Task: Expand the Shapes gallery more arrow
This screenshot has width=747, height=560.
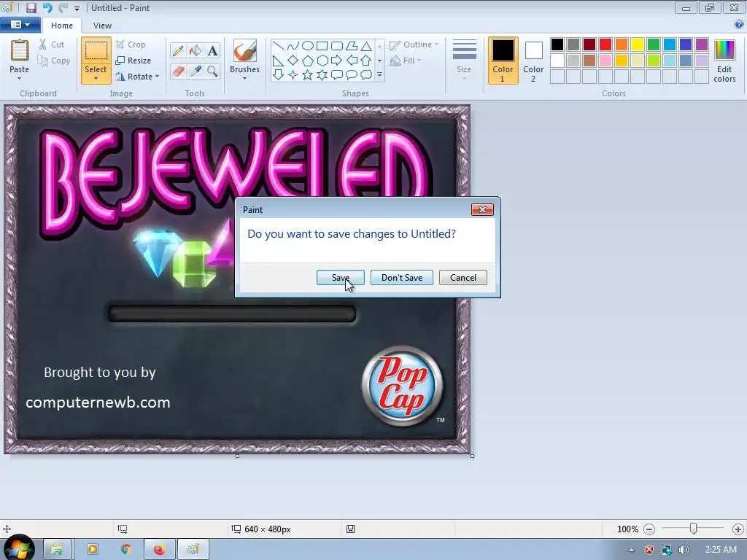Action: [x=379, y=75]
